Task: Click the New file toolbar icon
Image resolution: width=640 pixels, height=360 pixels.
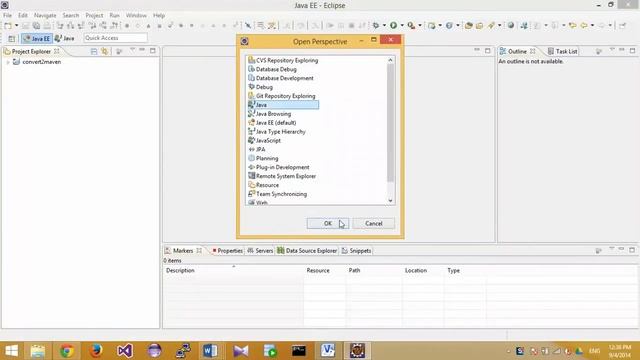Action: tap(7, 26)
